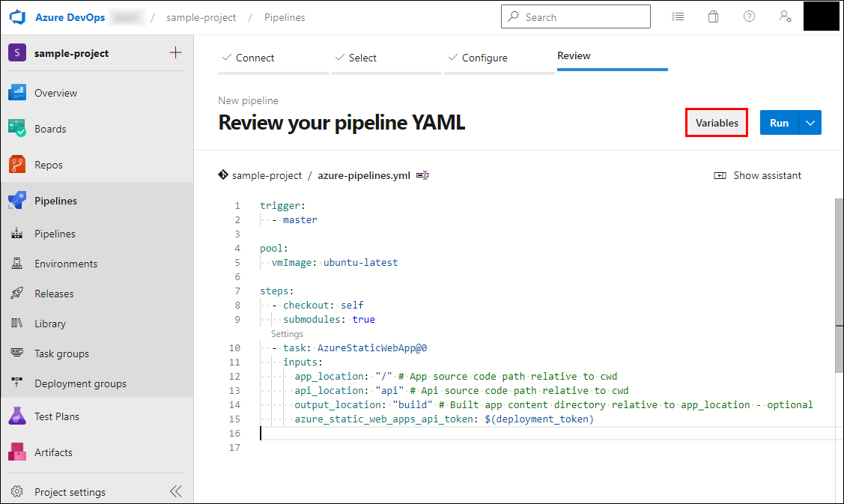The width and height of the screenshot is (844, 504).
Task: Click the Releases rocket icon
Action: pyautogui.click(x=17, y=294)
